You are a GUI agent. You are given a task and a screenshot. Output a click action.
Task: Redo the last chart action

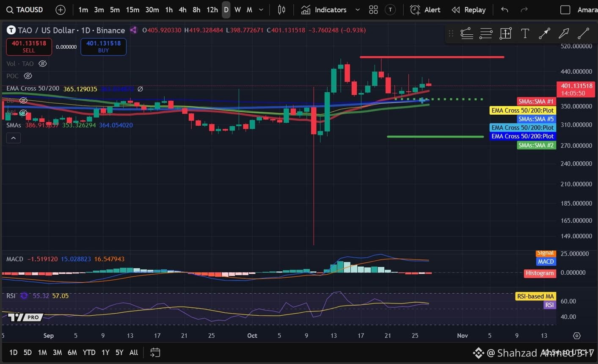[x=524, y=10]
